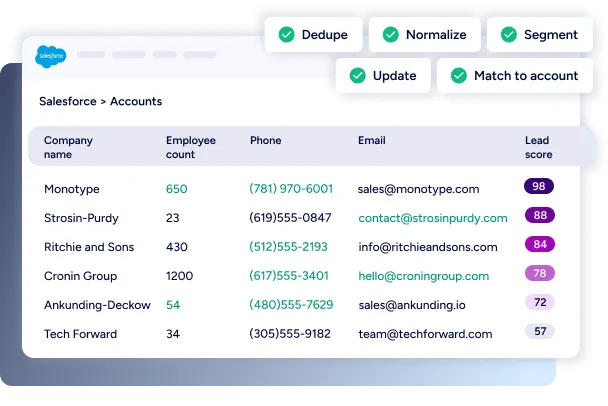Open the Accounts breadcrumb item
This screenshot has height=406, width=608.
[136, 101]
